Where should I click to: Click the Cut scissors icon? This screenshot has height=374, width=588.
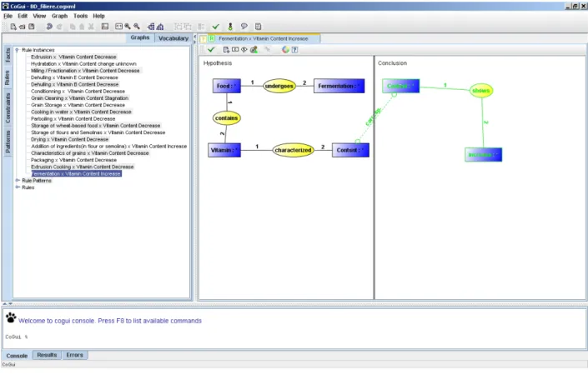coord(91,27)
